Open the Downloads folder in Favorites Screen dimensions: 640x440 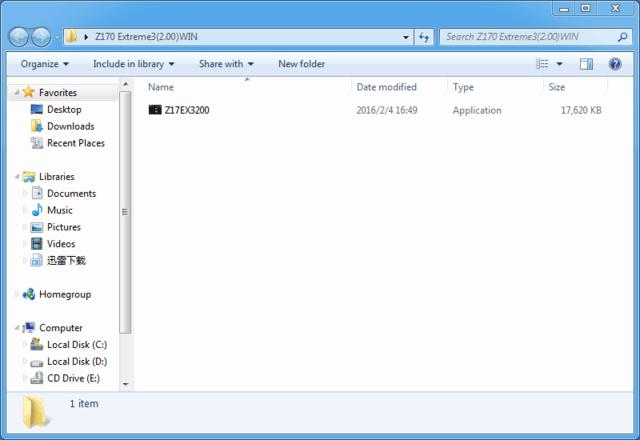pos(70,126)
